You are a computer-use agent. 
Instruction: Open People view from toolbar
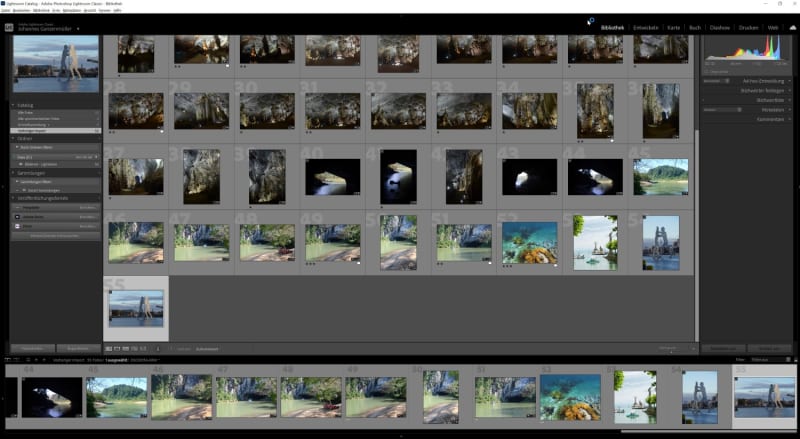[143, 349]
